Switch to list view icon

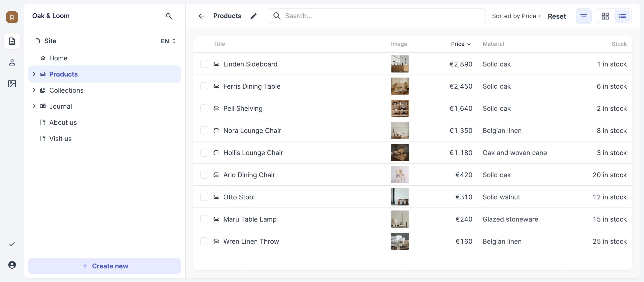pos(622,16)
